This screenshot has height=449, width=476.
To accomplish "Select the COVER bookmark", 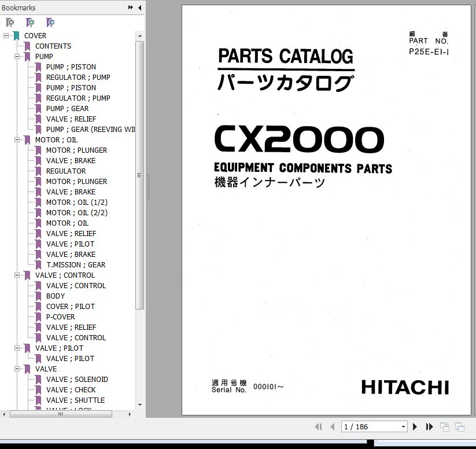I will click(x=35, y=35).
